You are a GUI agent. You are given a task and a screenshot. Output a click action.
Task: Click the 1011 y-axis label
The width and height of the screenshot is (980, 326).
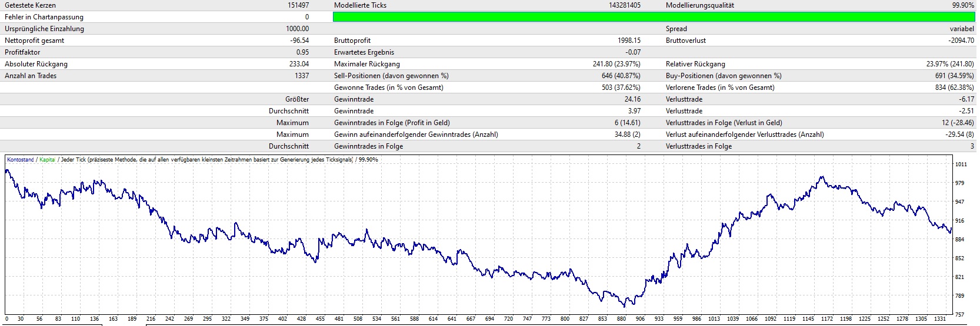point(961,164)
